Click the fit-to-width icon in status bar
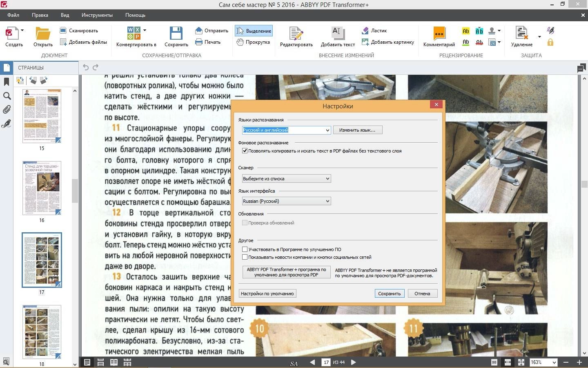This screenshot has height=368, width=588. [508, 362]
